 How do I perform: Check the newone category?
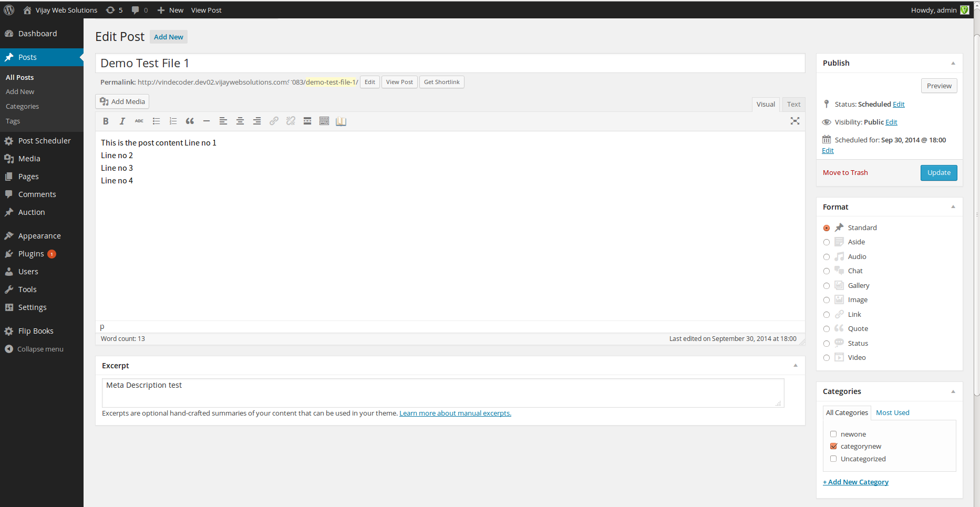(x=833, y=434)
